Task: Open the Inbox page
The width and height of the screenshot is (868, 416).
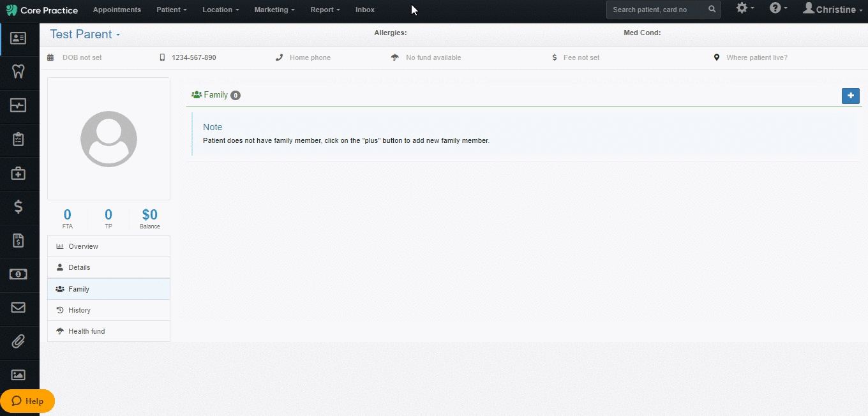Action: (x=365, y=10)
